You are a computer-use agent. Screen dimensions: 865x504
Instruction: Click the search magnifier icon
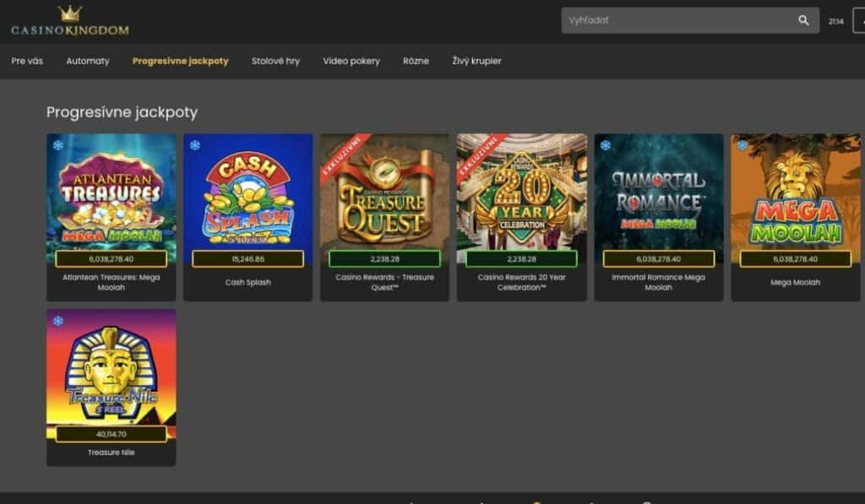pyautogui.click(x=803, y=20)
